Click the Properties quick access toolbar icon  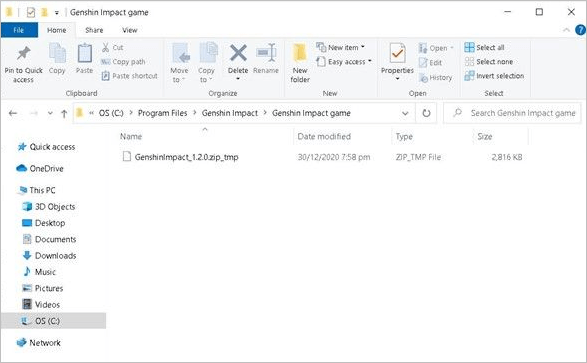[31, 12]
